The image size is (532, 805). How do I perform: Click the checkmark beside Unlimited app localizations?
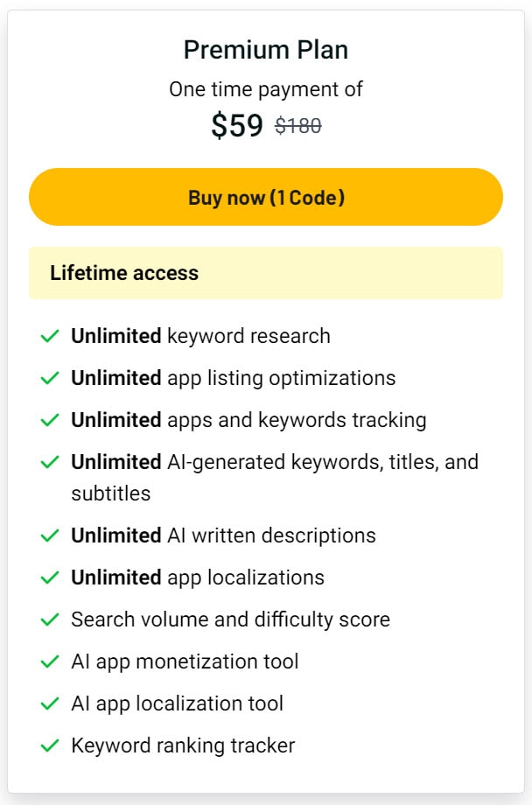(x=50, y=577)
